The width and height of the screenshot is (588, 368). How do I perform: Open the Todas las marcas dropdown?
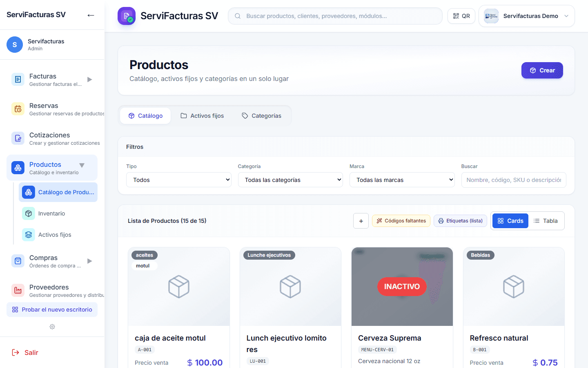point(402,180)
